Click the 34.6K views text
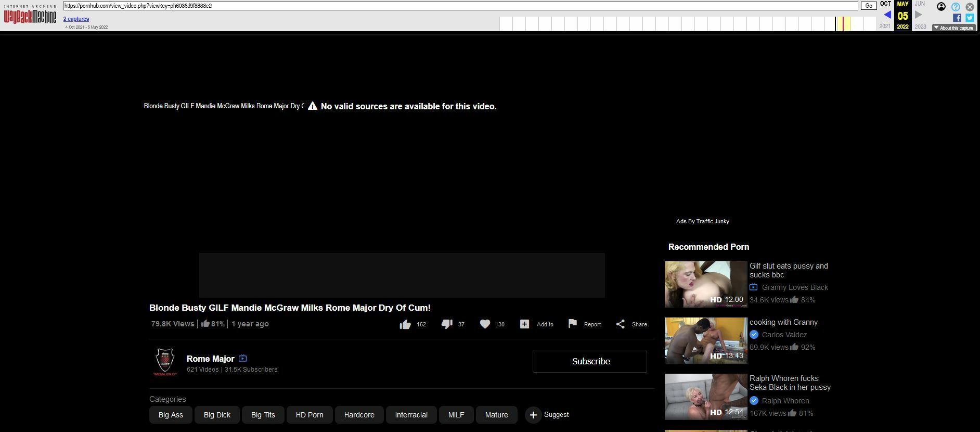The height and width of the screenshot is (432, 980). 769,300
